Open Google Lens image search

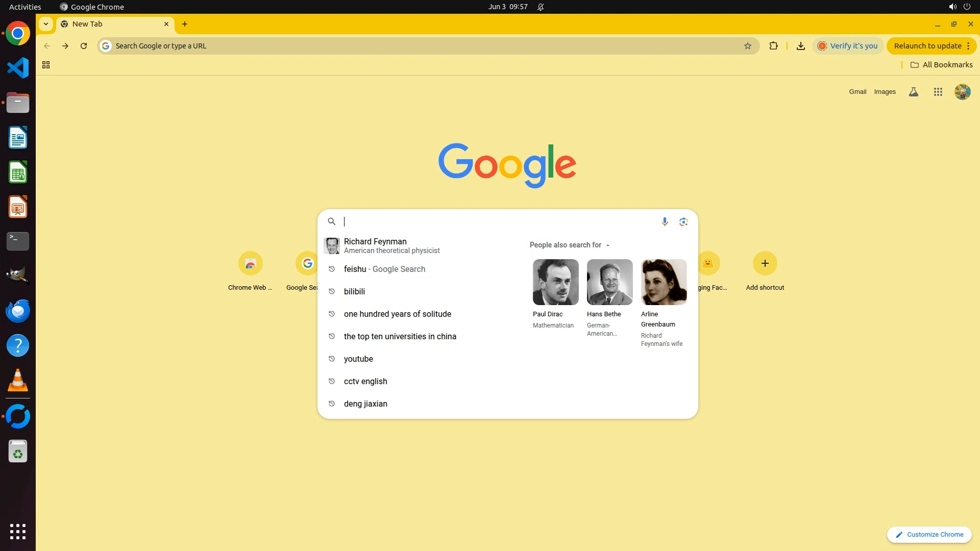tap(683, 221)
